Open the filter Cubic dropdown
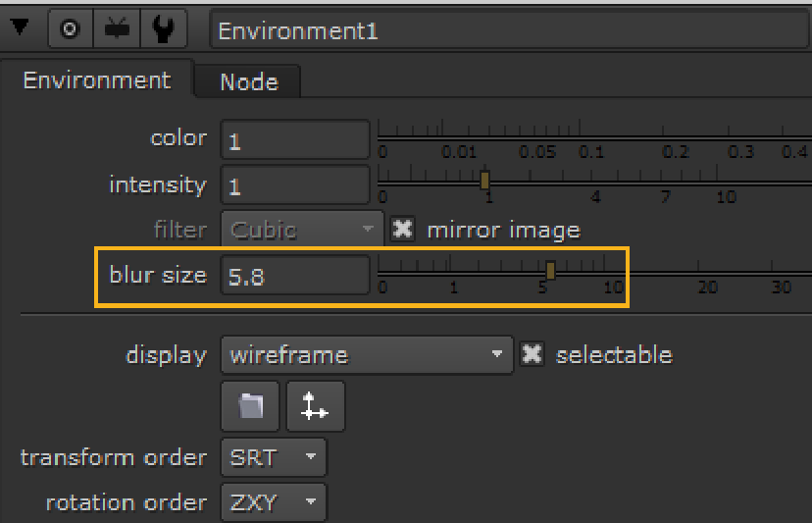The height and width of the screenshot is (523, 812). point(302,230)
